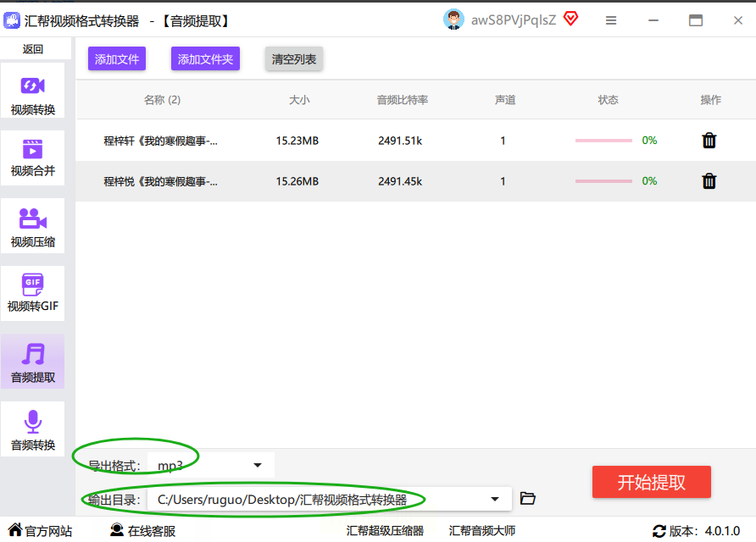Image resolution: width=756 pixels, height=542 pixels.
Task: Open the 官方网站 official website link
Action: click(x=41, y=530)
